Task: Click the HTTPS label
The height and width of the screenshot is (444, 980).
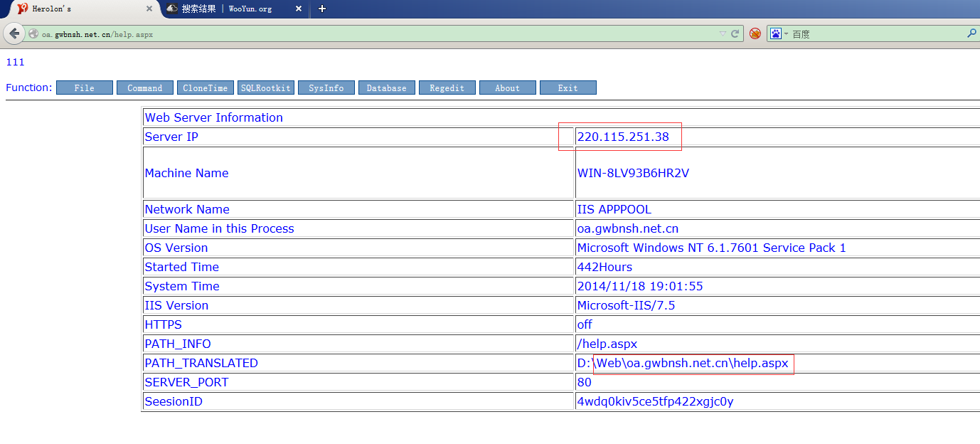Action: pos(164,324)
